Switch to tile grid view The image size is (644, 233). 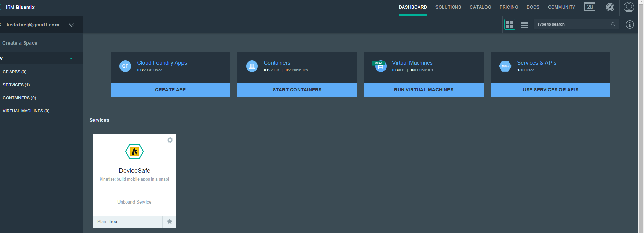[x=510, y=24]
